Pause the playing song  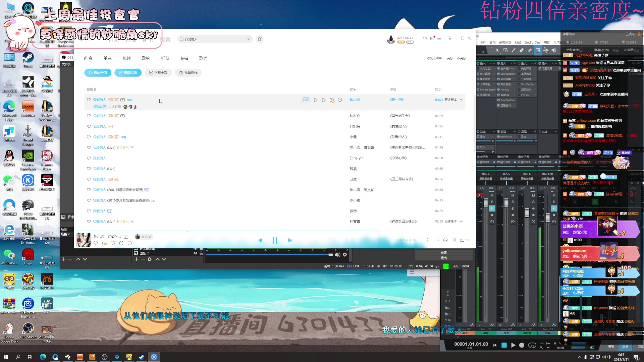(x=275, y=240)
